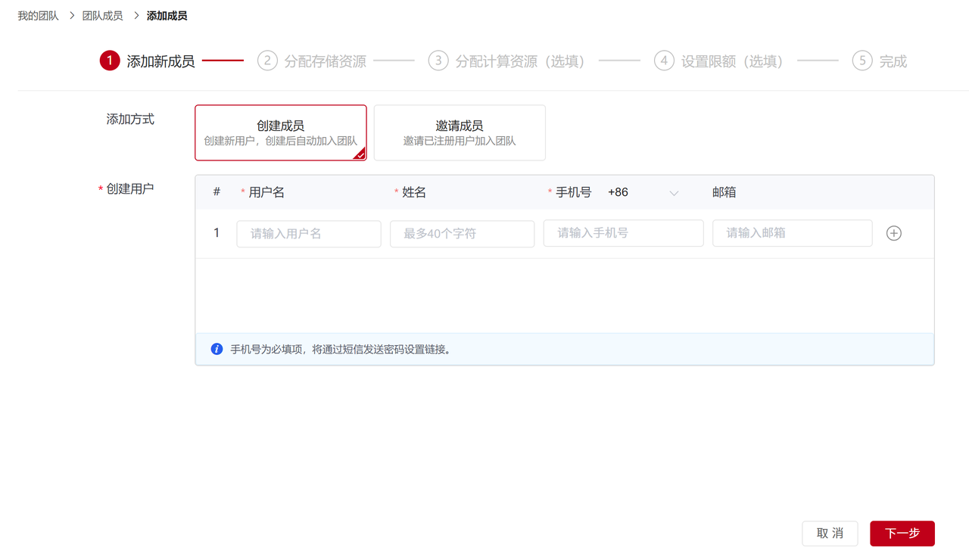Go to 我的团队 in the breadcrumb
The width and height of the screenshot is (969, 560).
coord(39,15)
